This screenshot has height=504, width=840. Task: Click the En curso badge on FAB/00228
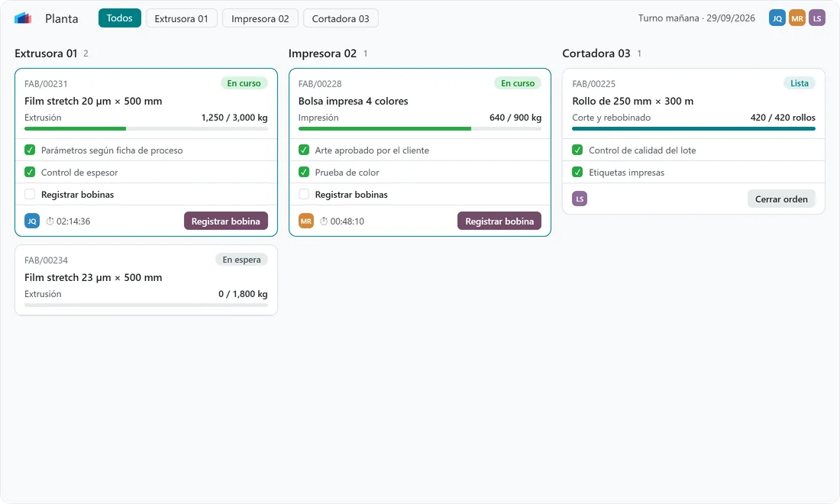[x=518, y=83]
